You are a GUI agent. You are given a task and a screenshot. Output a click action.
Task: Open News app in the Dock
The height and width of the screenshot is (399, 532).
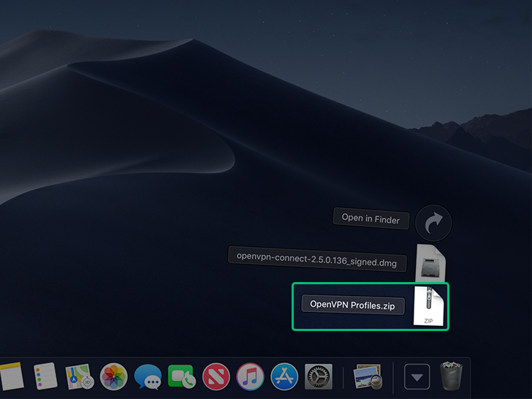pyautogui.click(x=216, y=376)
